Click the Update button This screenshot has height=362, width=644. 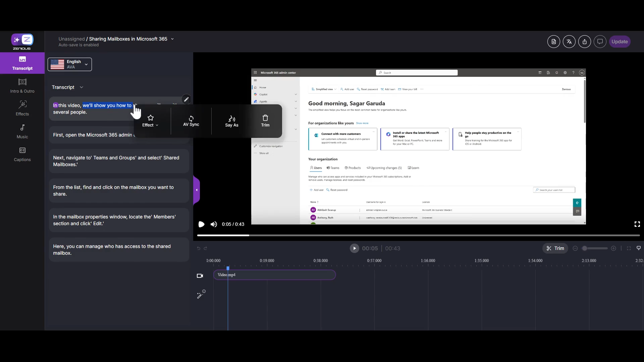(x=619, y=42)
